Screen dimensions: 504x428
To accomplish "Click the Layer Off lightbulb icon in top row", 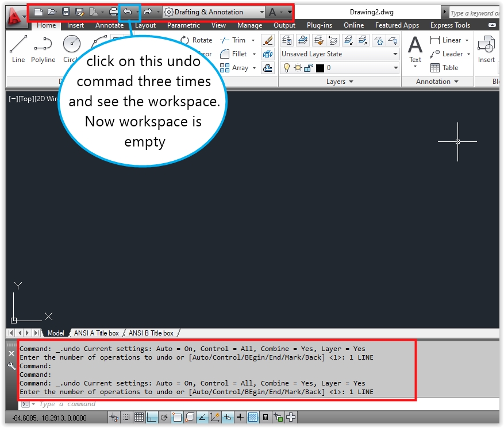I will click(x=393, y=40).
